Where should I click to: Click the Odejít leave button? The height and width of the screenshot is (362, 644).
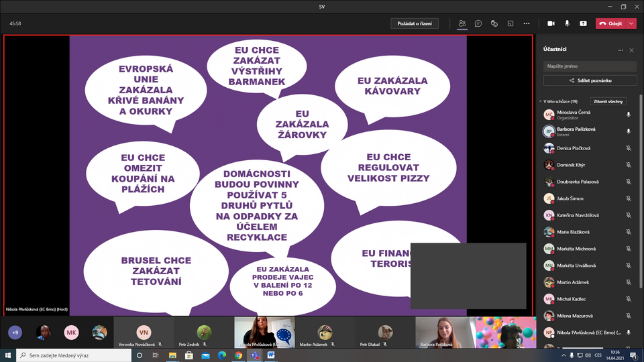(x=610, y=23)
